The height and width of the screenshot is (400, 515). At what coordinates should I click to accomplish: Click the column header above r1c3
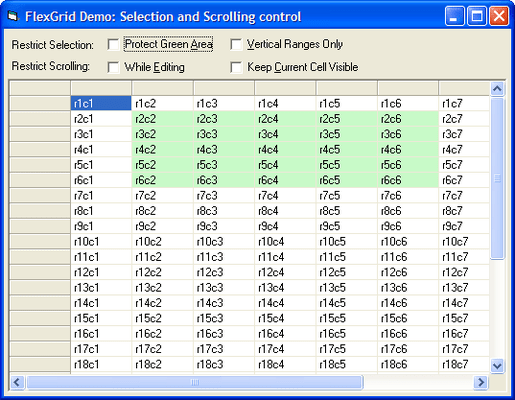click(224, 88)
